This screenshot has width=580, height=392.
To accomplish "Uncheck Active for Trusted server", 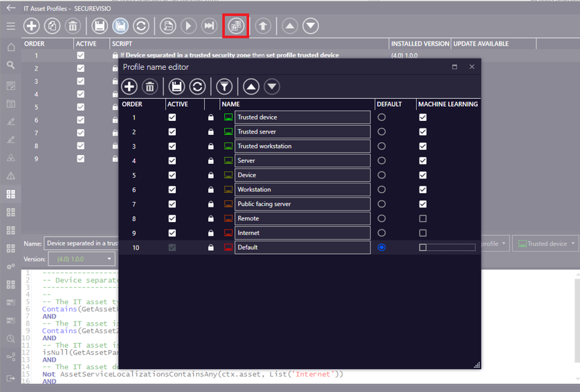I will (x=172, y=132).
